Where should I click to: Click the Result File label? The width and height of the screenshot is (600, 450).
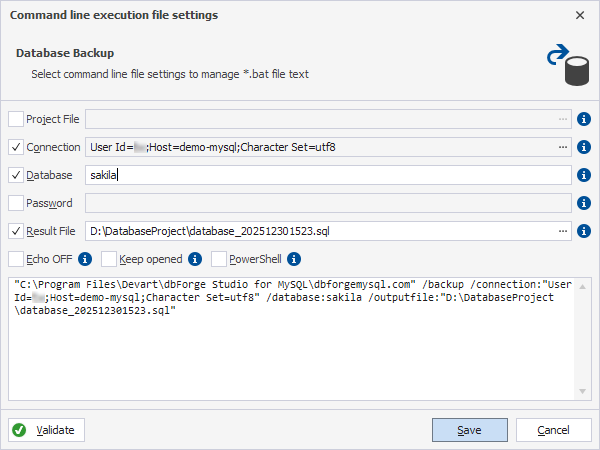(x=51, y=231)
